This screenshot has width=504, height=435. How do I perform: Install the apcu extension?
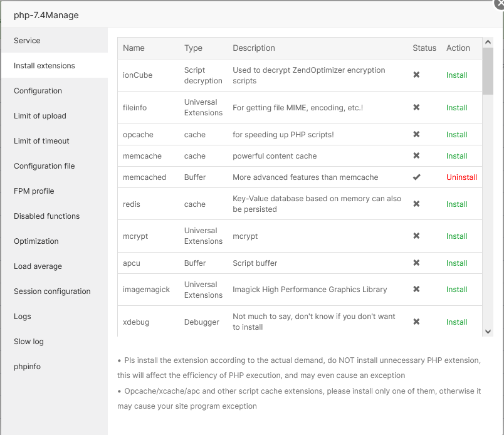point(456,263)
